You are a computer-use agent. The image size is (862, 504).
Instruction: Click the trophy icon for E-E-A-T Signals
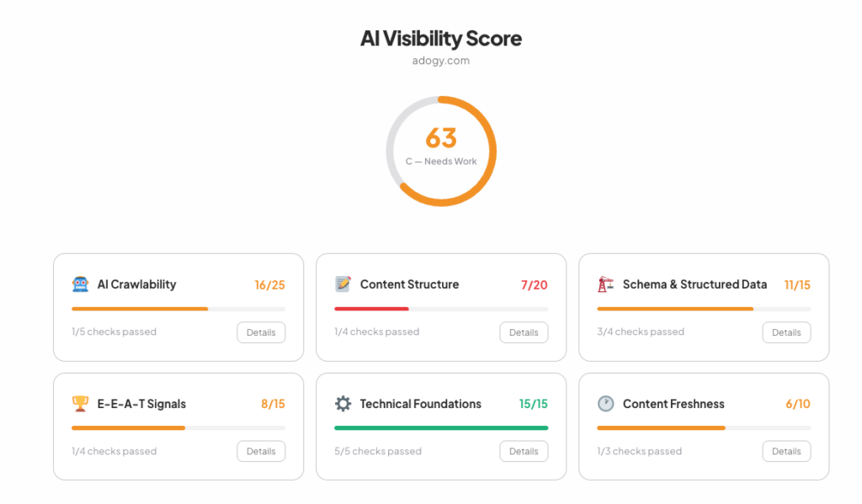coord(80,404)
